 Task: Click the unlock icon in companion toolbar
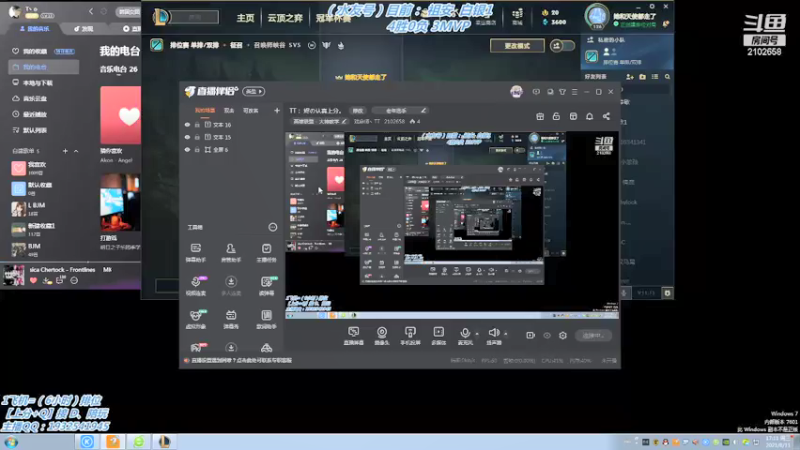(x=556, y=116)
